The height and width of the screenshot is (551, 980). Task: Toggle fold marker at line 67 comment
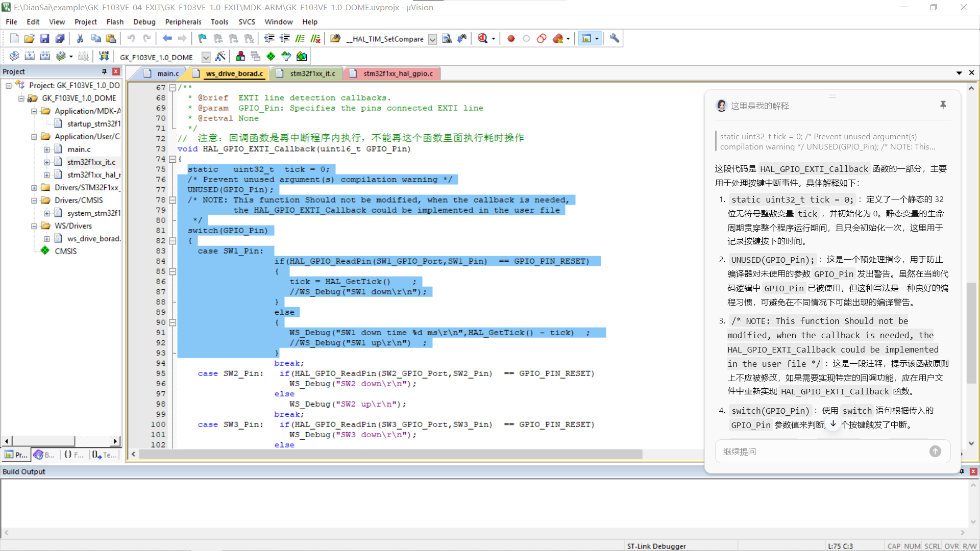tap(173, 88)
